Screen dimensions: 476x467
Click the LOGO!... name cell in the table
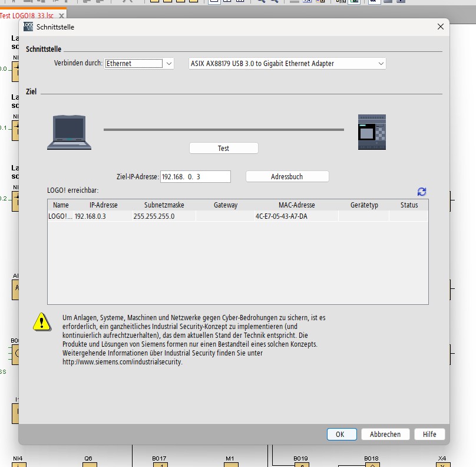click(x=61, y=216)
